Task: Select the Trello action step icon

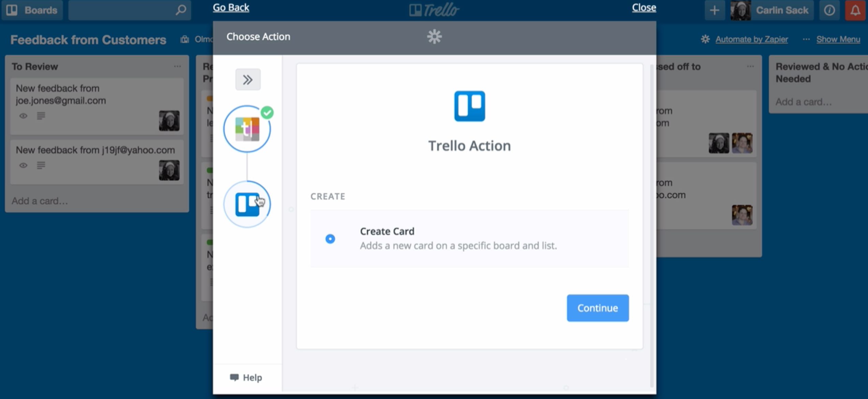Action: click(247, 204)
